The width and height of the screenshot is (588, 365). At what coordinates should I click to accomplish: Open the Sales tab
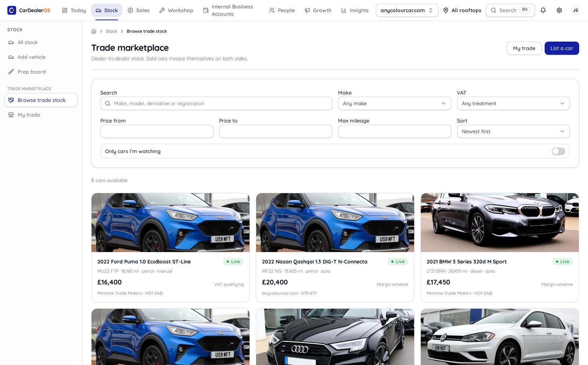click(x=139, y=10)
